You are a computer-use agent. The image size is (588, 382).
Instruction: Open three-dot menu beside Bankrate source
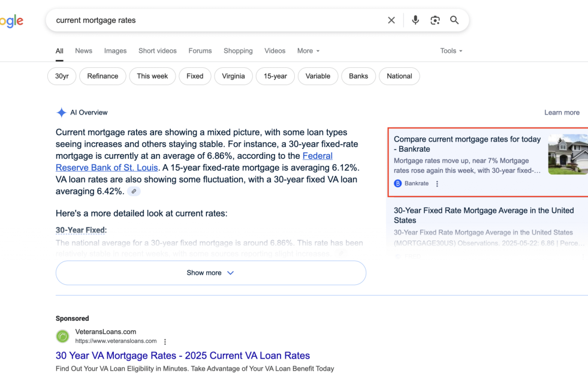[437, 184]
